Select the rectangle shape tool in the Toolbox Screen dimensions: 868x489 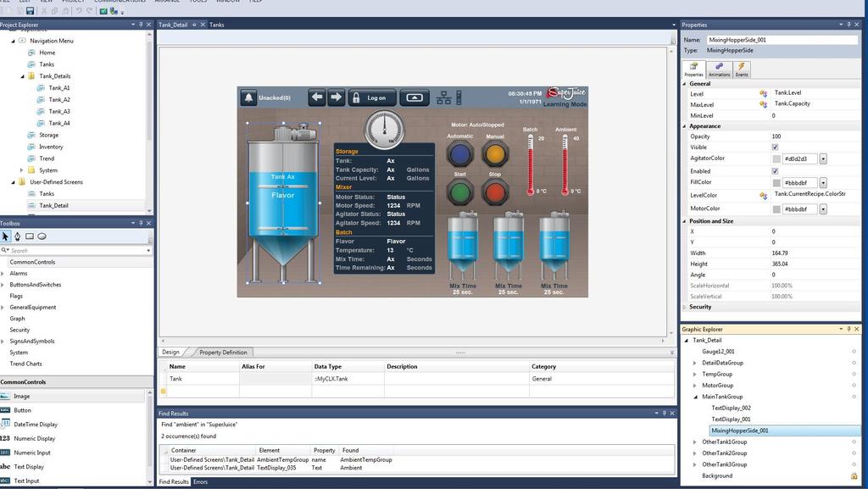pos(30,236)
